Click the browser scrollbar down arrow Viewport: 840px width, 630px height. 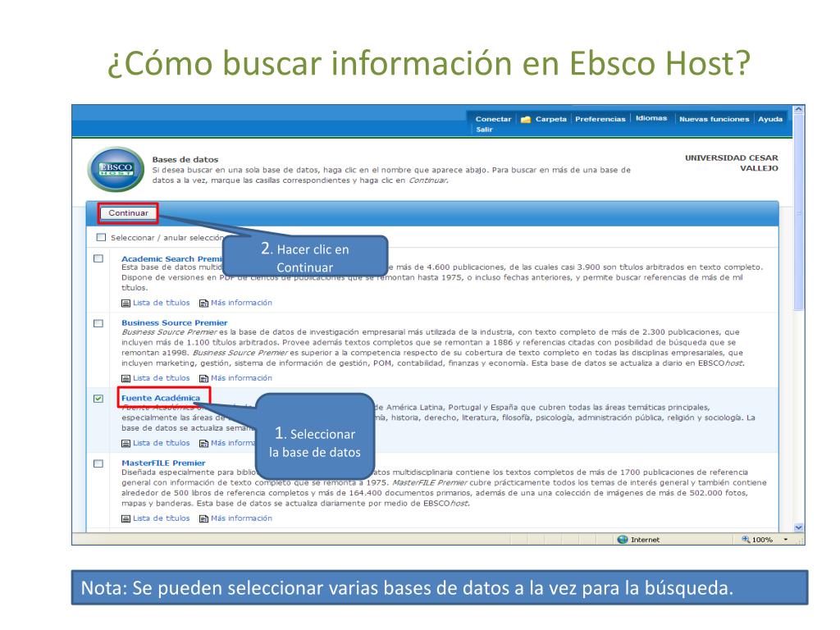(x=799, y=527)
